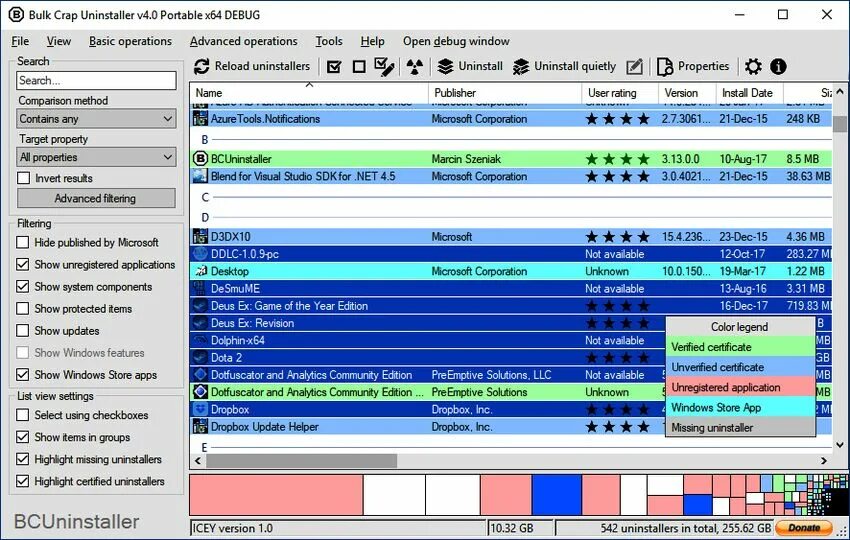Click the BCUninstaller app icon in the list

coord(201,159)
